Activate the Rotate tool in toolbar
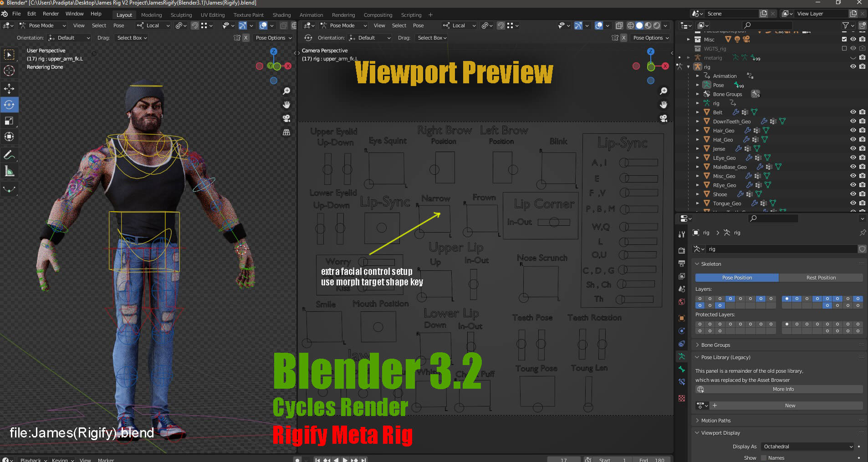This screenshot has width=868, height=462. [9, 105]
